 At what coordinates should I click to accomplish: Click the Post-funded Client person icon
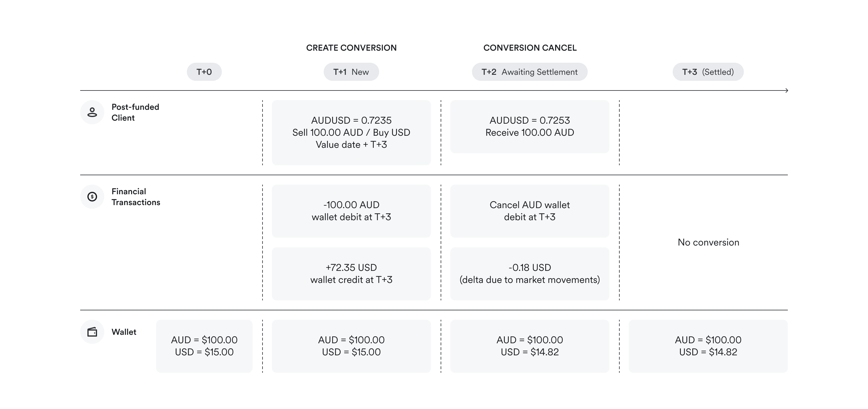[92, 112]
